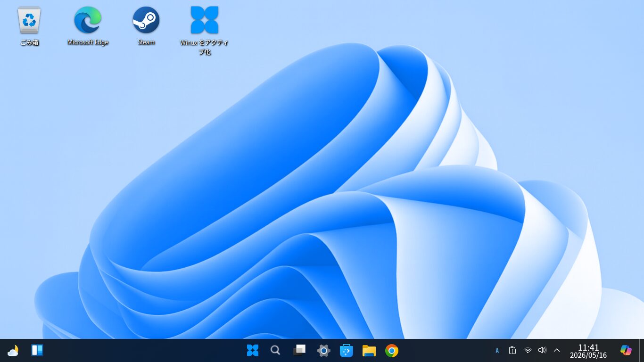
Task: Select the ごみ箱 recycle bin desktop icon
Action: coord(29,26)
